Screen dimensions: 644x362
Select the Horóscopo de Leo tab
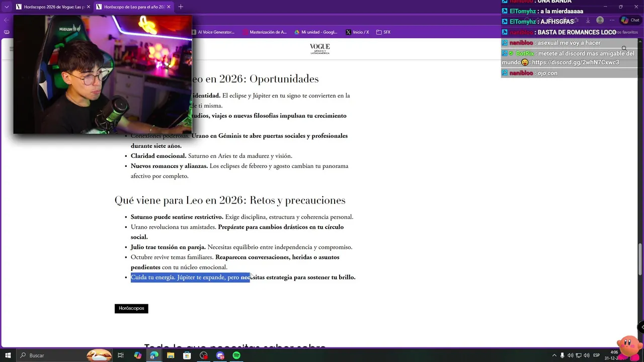coord(133,7)
